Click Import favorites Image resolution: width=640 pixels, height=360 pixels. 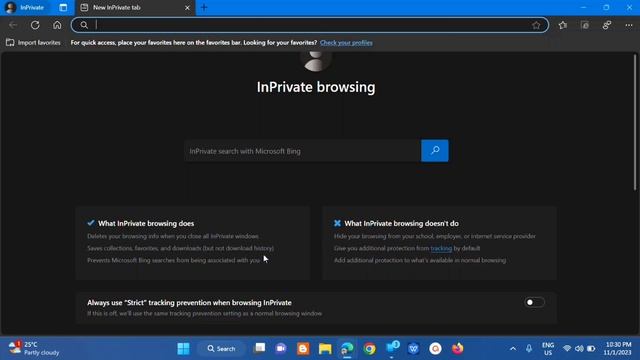pyautogui.click(x=33, y=42)
